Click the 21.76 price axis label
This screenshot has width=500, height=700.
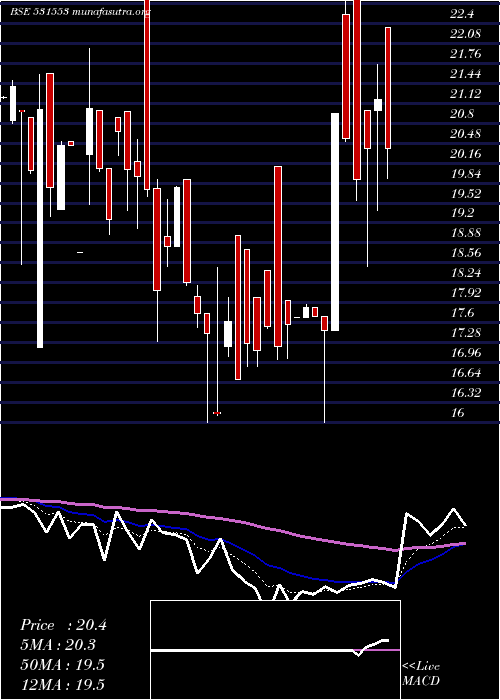466,54
